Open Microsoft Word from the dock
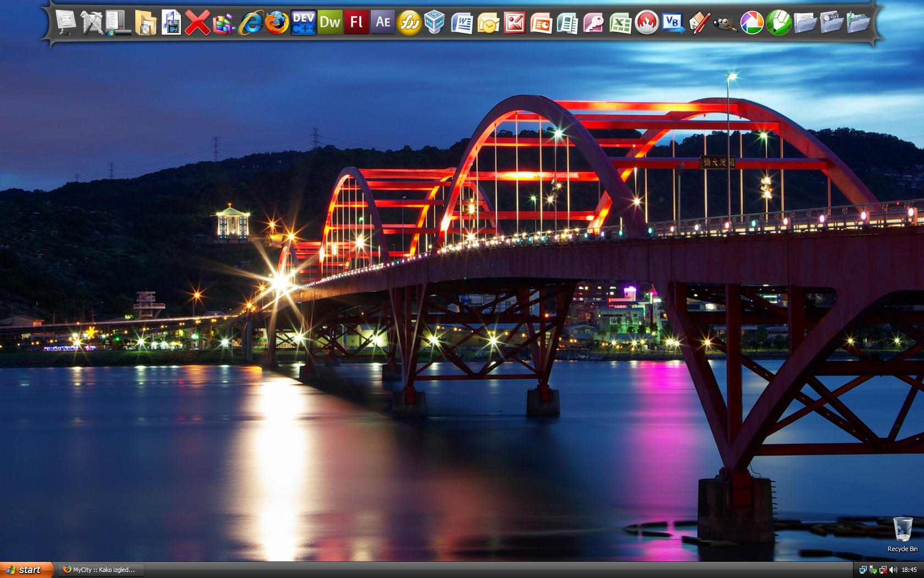Viewport: 924px width, 578px height. tap(461, 23)
